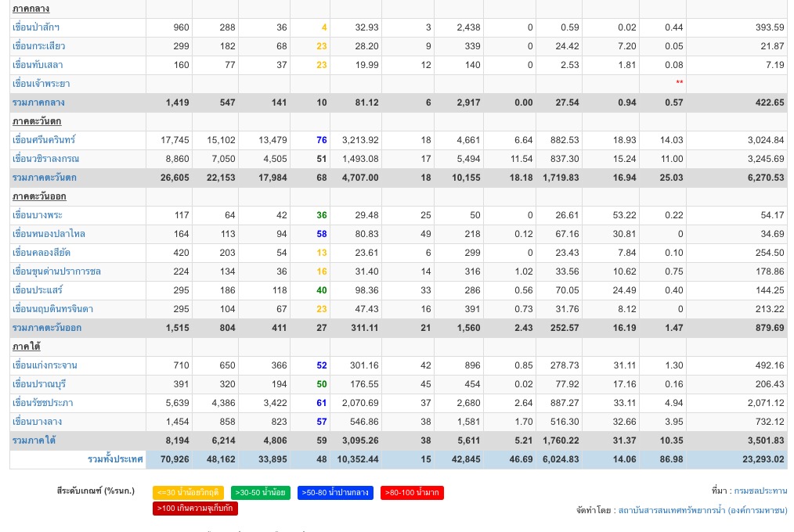Screen dimensions: 794x532
Task: Click the orange 4 percent value for เขื่อนป่าสักฯ
Action: pos(324,27)
